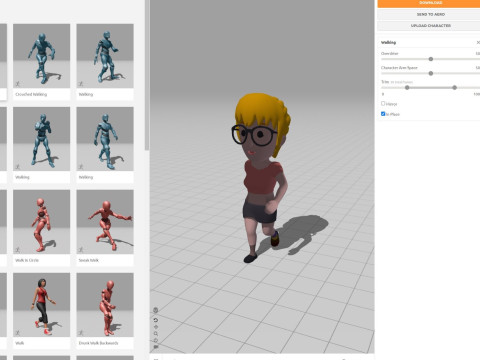The height and width of the screenshot is (360, 480).
Task: Toggle the round skeleton view icon in viewport
Action: (x=156, y=310)
